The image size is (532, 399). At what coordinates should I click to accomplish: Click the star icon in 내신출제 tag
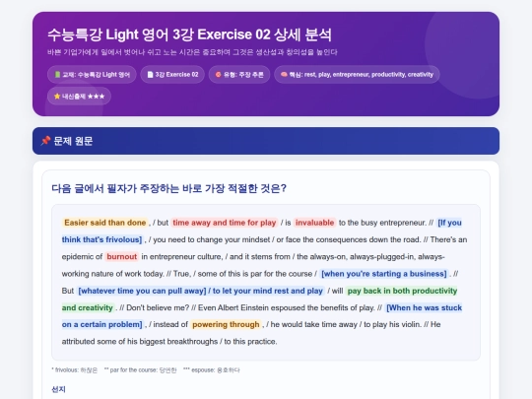coord(57,97)
